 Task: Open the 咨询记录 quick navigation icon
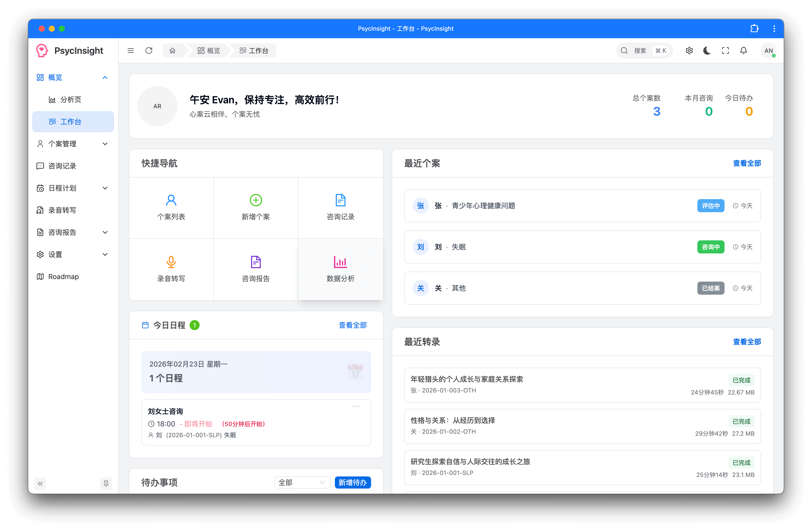(340, 200)
